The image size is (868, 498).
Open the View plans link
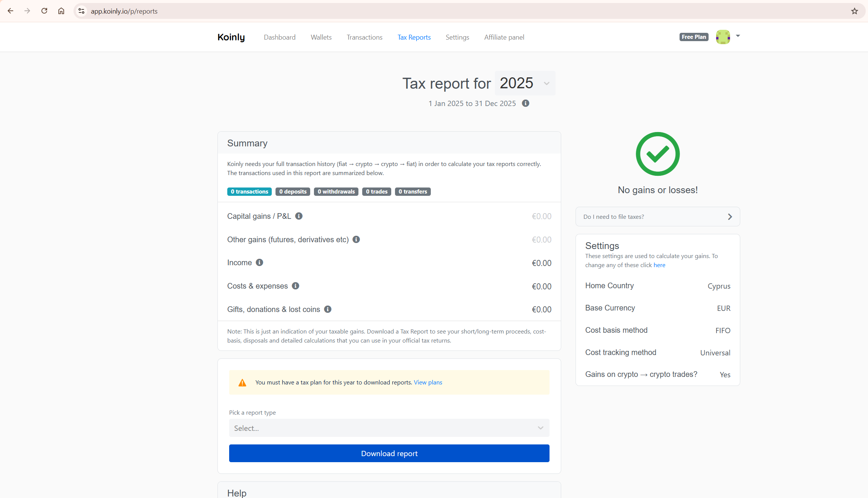[428, 382]
